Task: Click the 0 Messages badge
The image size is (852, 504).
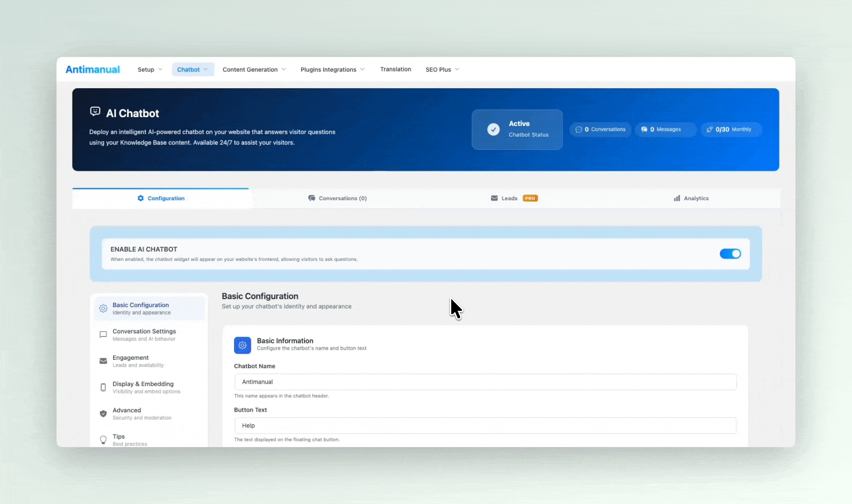Action: click(x=665, y=129)
